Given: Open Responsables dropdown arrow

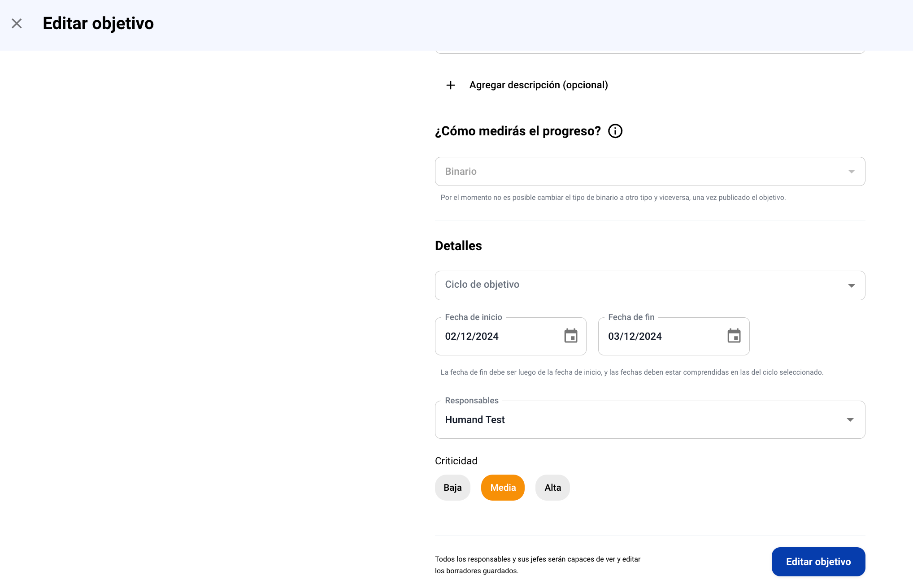Looking at the screenshot, I should 850,420.
